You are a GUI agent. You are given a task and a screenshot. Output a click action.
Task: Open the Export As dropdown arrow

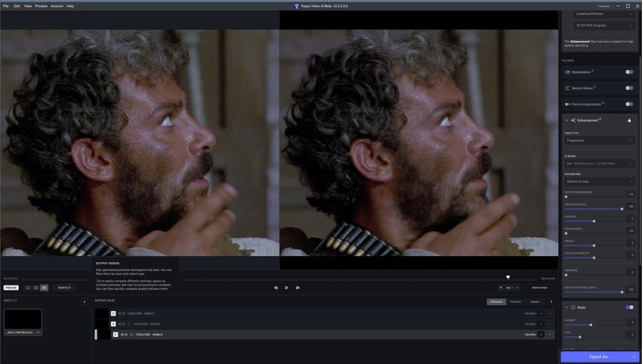634,356
